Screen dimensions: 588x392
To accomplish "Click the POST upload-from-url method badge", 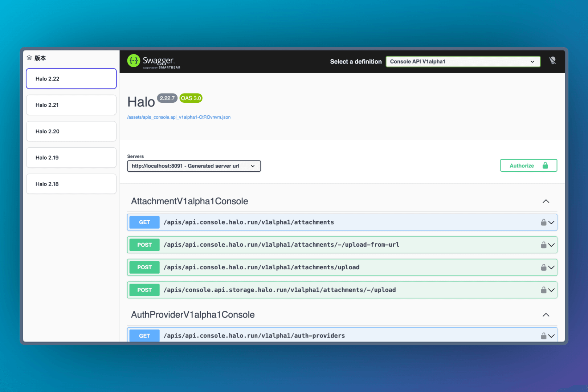I will pos(144,245).
